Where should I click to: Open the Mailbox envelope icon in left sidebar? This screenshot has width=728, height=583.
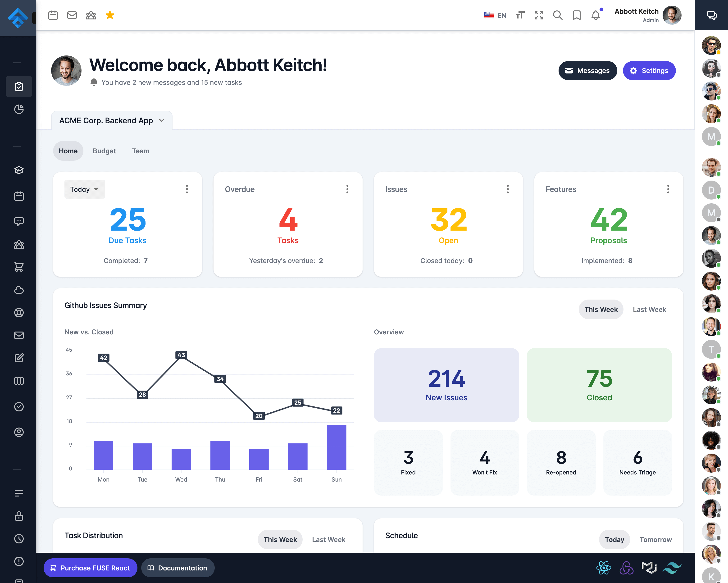click(19, 335)
